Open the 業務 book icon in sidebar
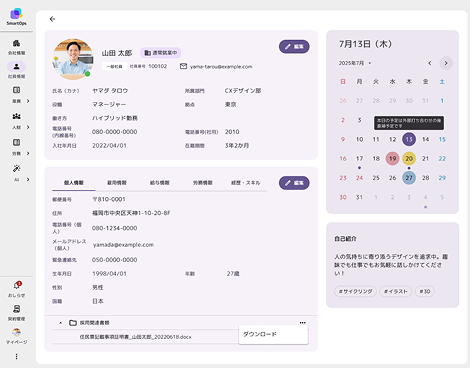 [16, 90]
